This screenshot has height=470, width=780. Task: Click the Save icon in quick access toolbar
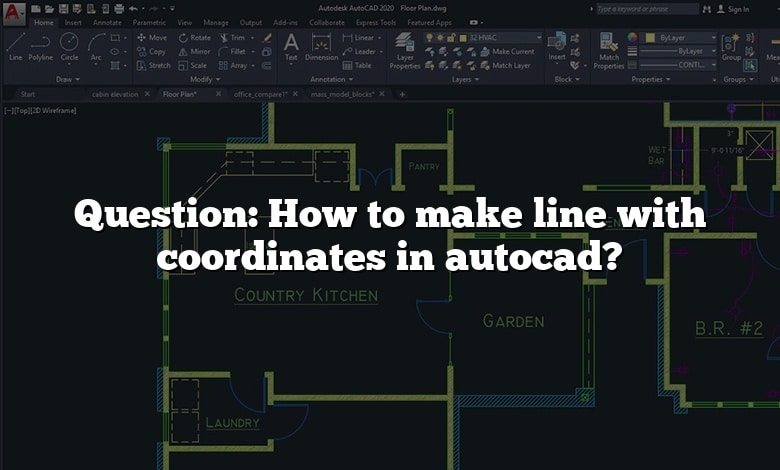click(x=63, y=8)
